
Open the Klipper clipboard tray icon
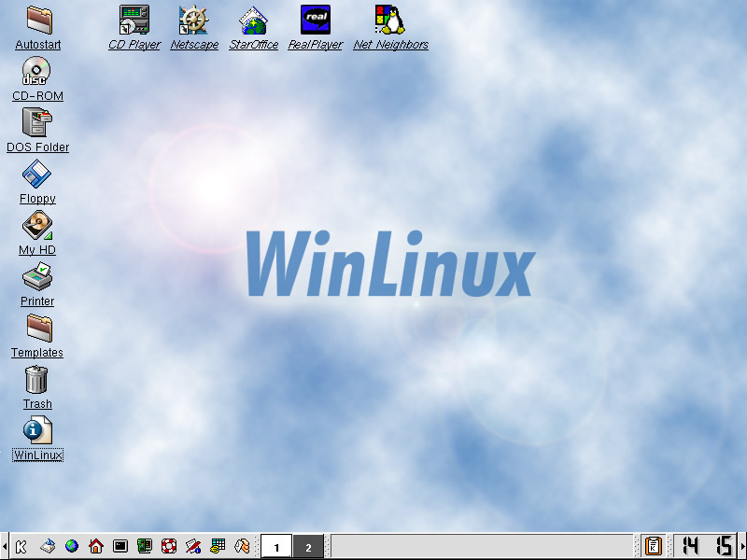point(653,546)
